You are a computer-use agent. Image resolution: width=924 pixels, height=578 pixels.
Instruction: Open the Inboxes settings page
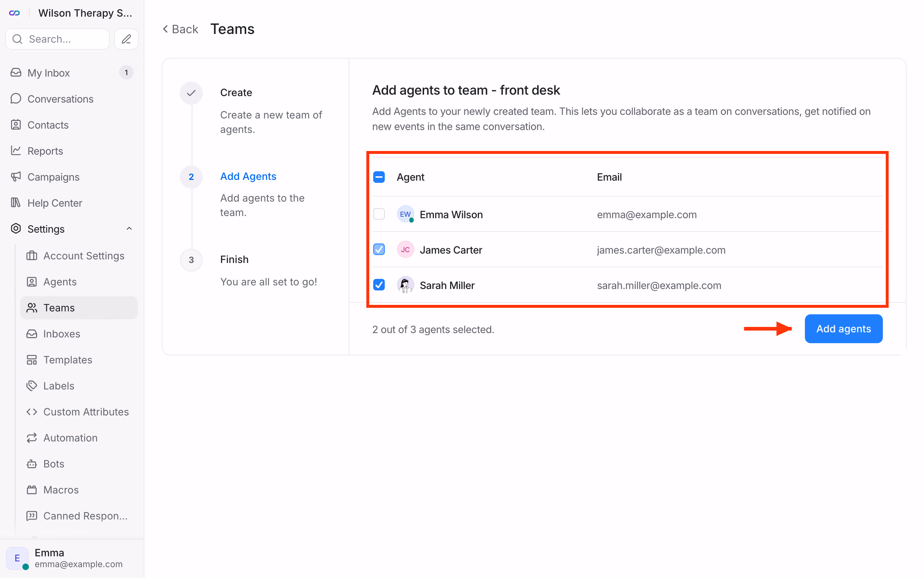click(x=79, y=333)
